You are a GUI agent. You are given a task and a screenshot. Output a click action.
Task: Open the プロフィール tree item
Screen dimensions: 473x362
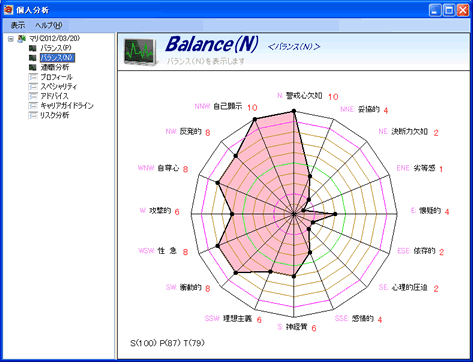coord(56,77)
